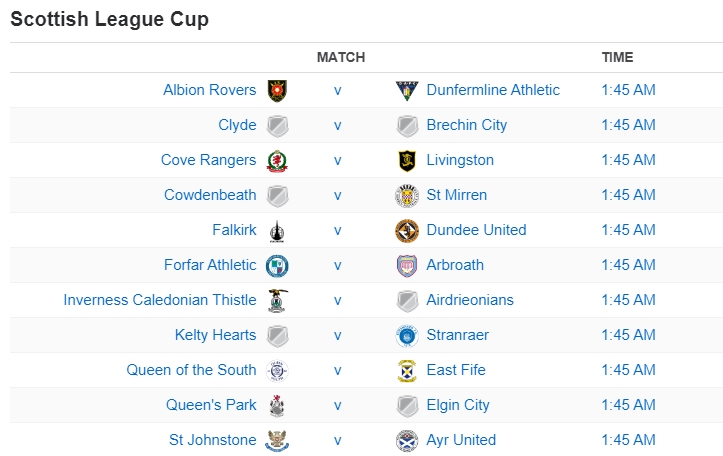Viewport: 723px width, 456px height.
Task: Click the Arbroath club crest icon
Action: [x=407, y=266]
